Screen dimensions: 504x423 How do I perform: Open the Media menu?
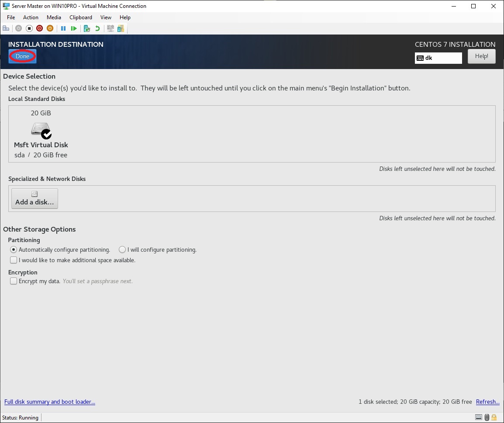[54, 17]
